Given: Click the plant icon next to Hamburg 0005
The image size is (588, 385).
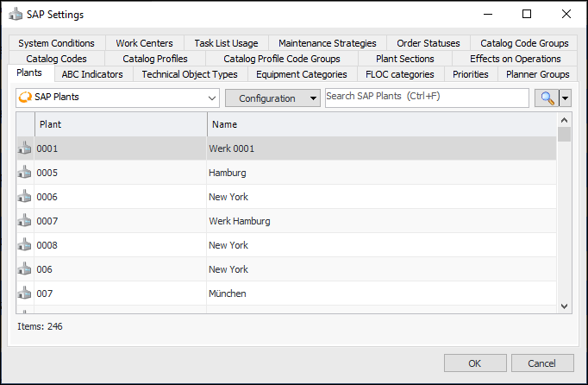Looking at the screenshot, I should [x=24, y=173].
